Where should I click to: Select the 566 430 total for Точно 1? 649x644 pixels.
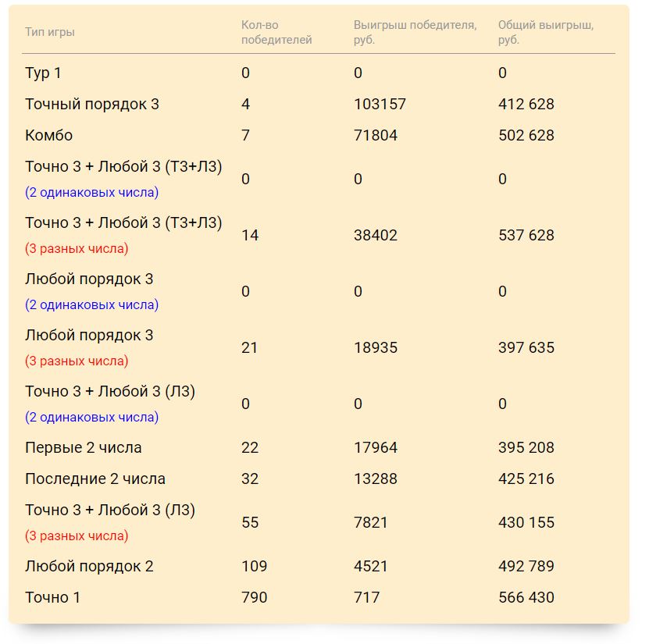pos(526,597)
